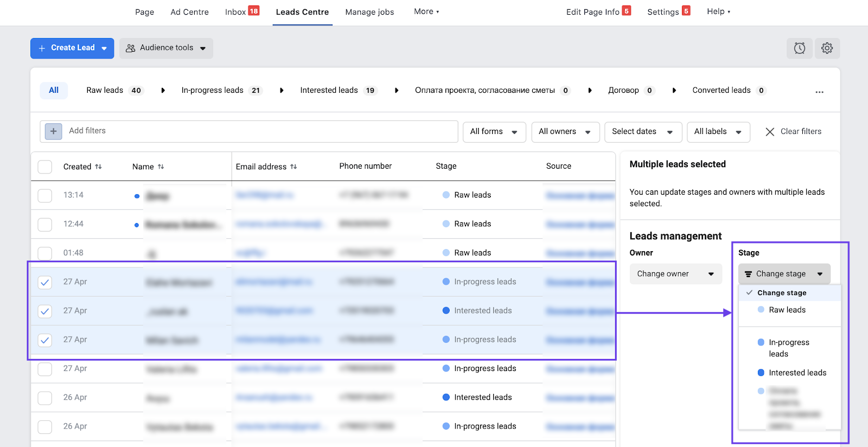The height and width of the screenshot is (447, 868).
Task: Expand the More menu in top bar
Action: (x=426, y=11)
